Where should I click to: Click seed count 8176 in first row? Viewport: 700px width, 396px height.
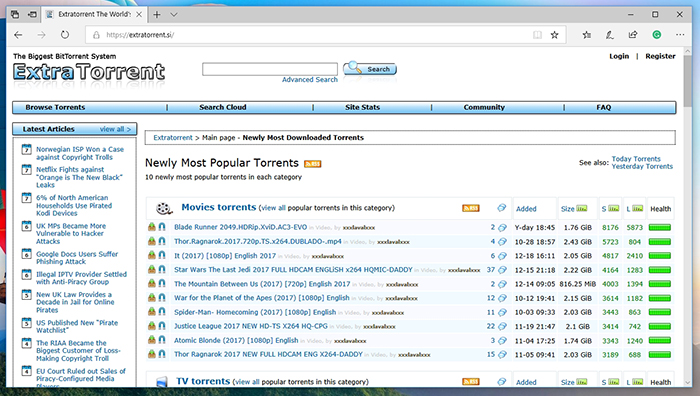(610, 228)
